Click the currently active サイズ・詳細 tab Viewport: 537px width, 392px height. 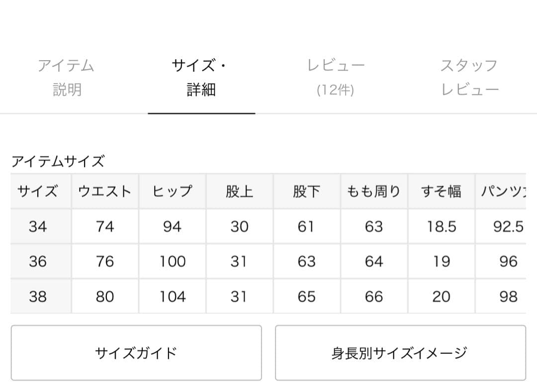pos(201,78)
